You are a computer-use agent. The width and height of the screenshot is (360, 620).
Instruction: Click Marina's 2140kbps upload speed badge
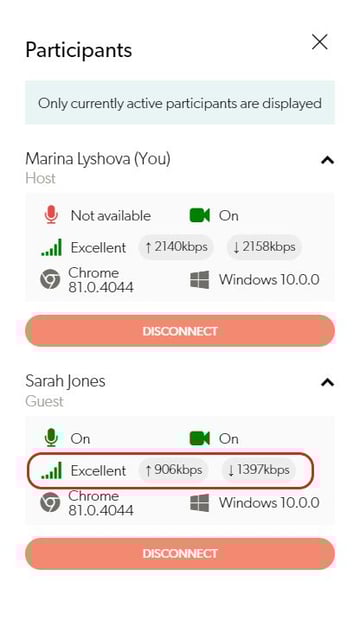tap(176, 247)
